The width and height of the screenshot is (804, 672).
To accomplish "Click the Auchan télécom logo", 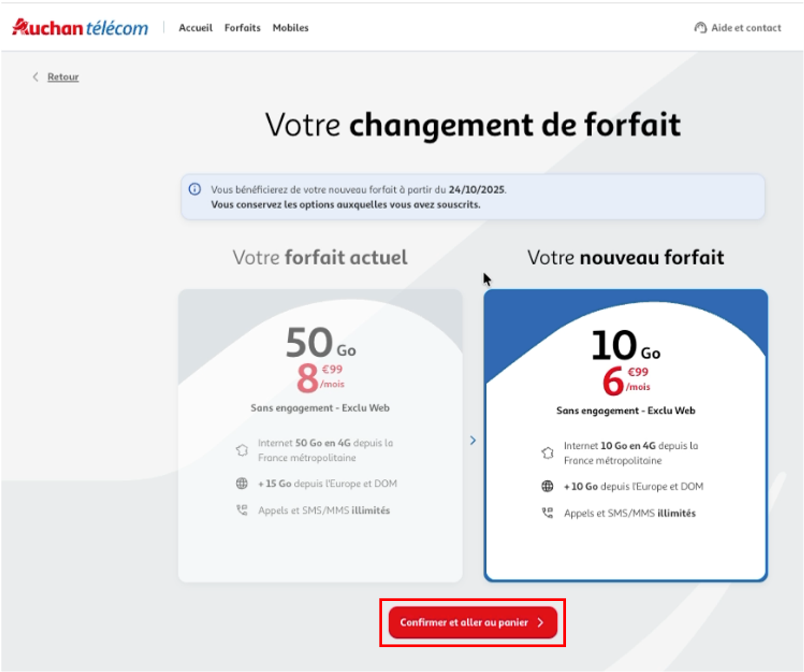I will tap(80, 27).
